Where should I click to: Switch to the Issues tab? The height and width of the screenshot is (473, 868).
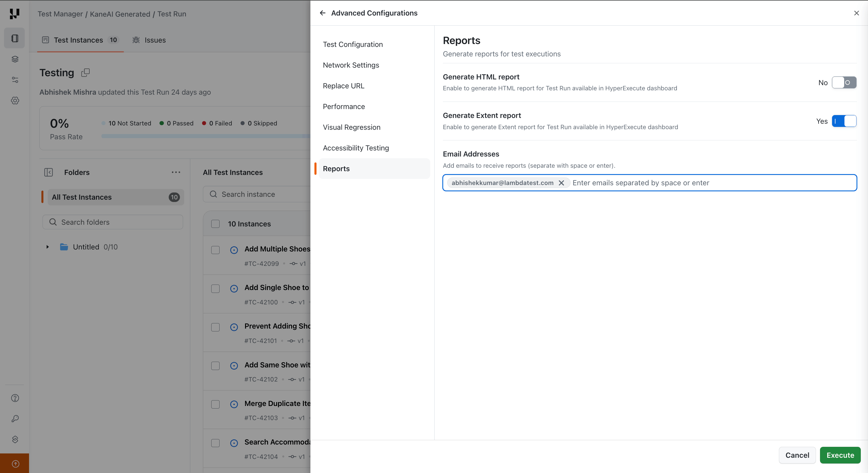pyautogui.click(x=149, y=40)
